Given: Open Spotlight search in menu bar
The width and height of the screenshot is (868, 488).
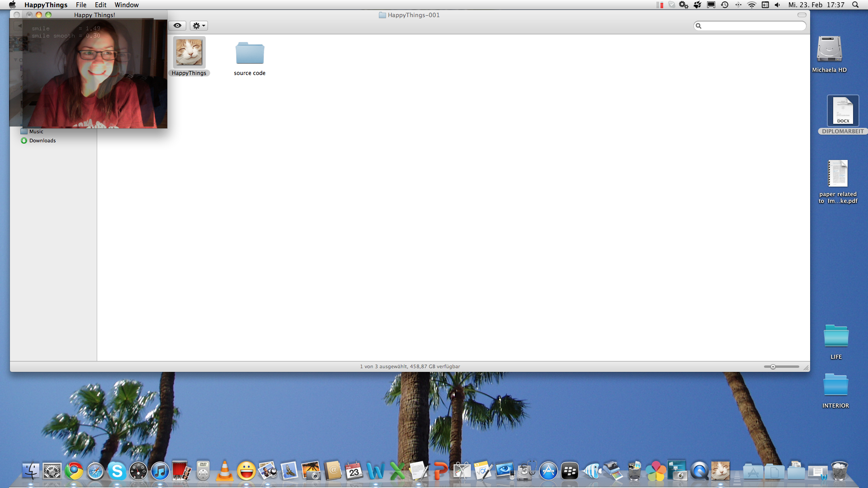Looking at the screenshot, I should pyautogui.click(x=855, y=5).
